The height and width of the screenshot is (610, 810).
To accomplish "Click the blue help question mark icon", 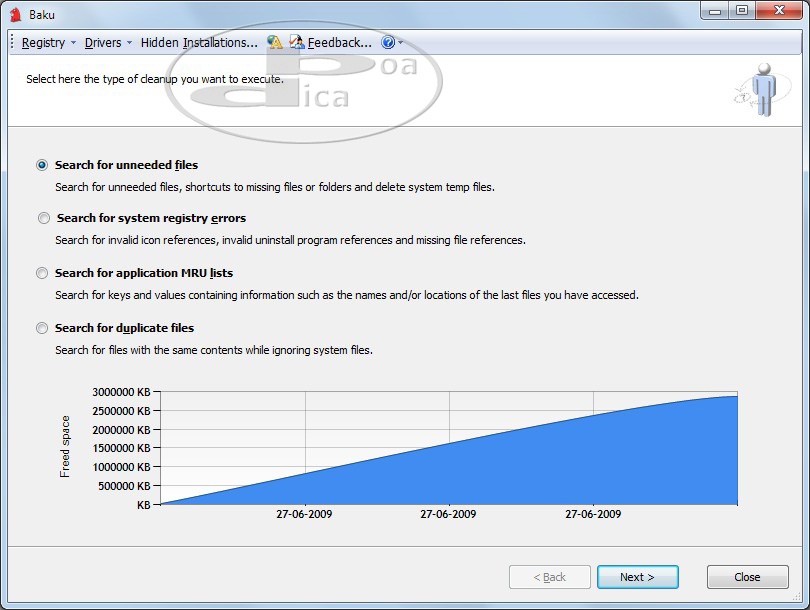I will pyautogui.click(x=388, y=43).
